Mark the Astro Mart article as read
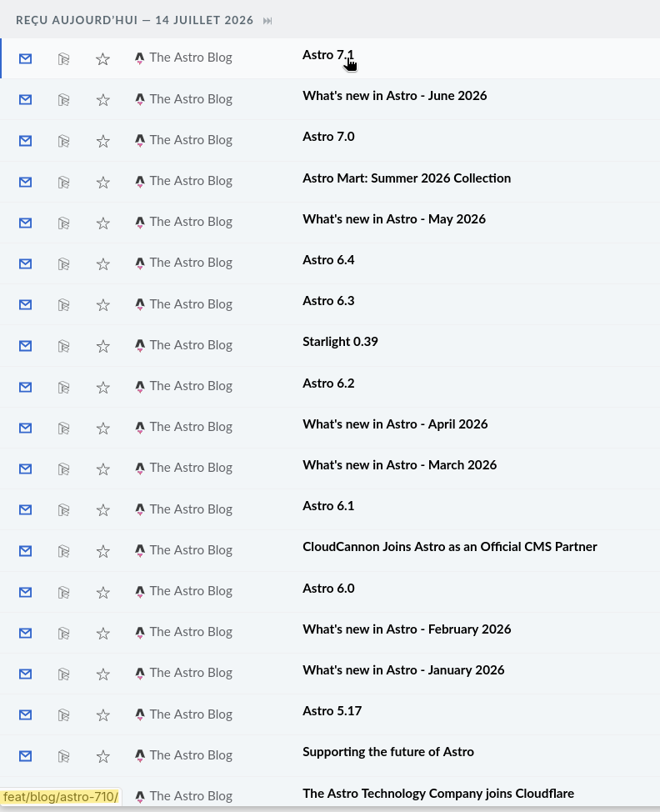660x812 pixels. click(25, 182)
